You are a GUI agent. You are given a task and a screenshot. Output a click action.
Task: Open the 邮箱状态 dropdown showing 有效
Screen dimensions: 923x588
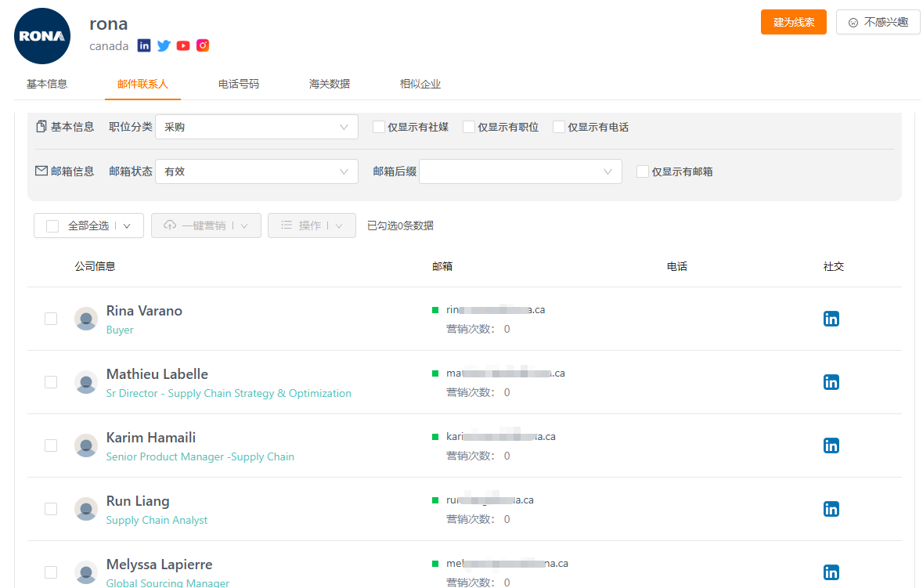pos(257,171)
